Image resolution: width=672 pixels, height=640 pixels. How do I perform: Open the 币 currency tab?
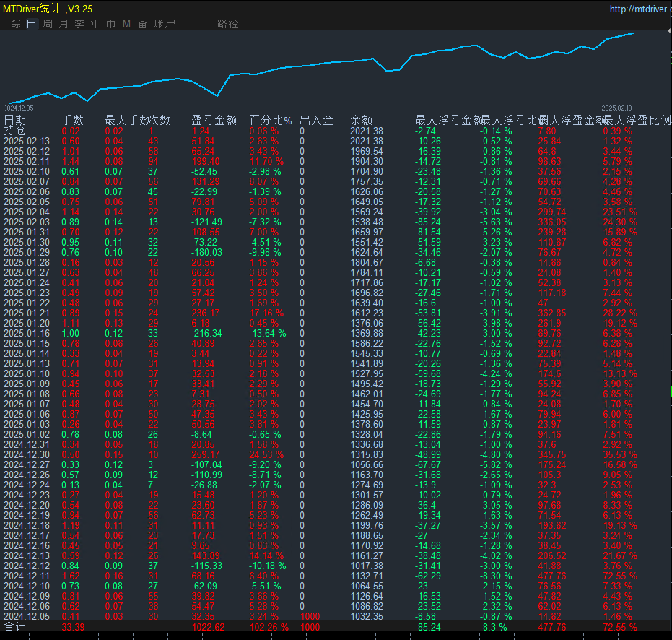[x=111, y=24]
